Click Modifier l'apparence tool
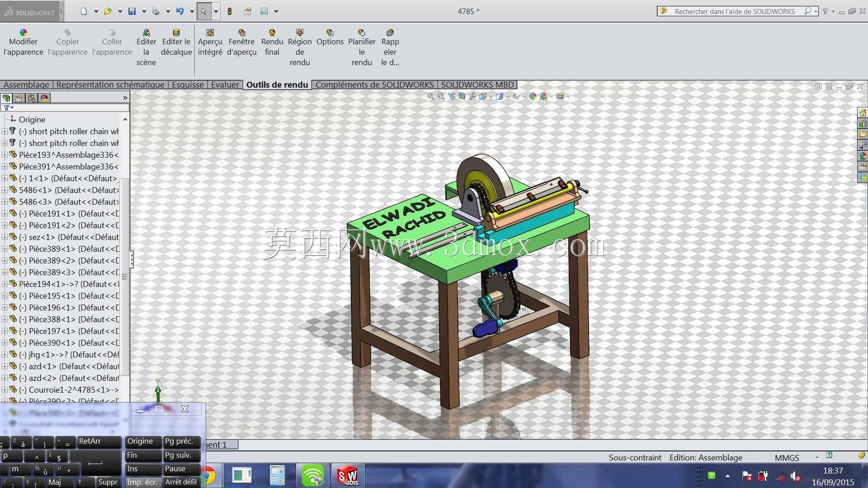The height and width of the screenshot is (488, 868). [x=24, y=42]
